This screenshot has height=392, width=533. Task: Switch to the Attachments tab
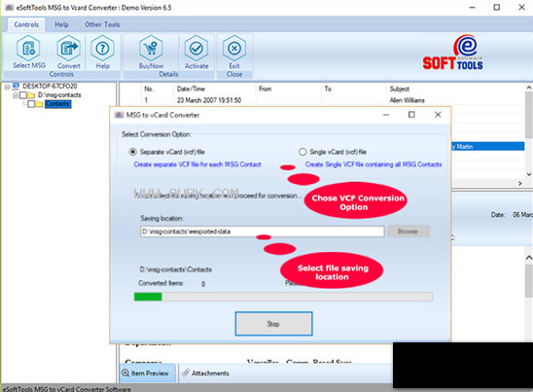pyautogui.click(x=206, y=373)
